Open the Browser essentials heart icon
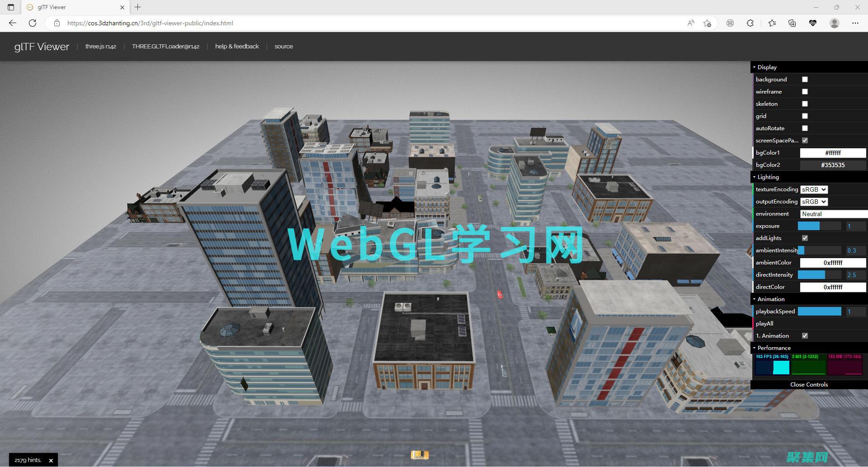 click(x=812, y=23)
